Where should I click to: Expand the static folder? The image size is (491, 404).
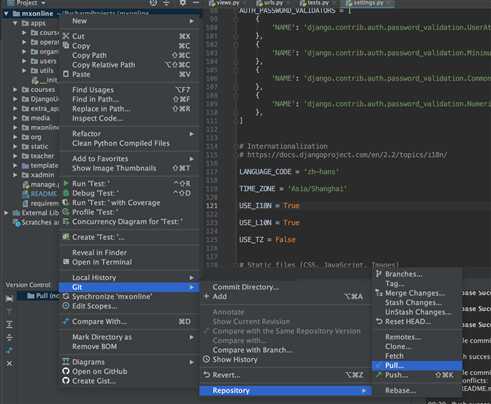15,146
